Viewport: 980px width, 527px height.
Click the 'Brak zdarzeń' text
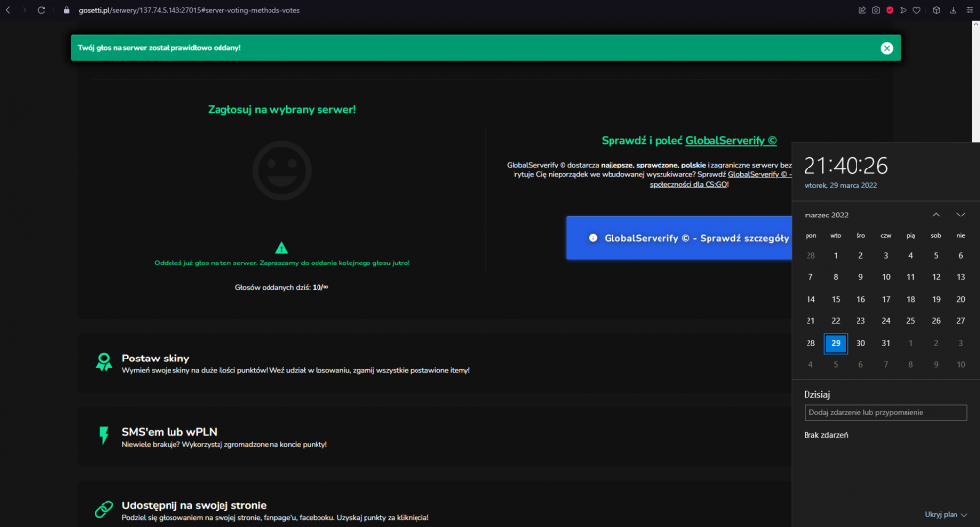[x=825, y=435]
